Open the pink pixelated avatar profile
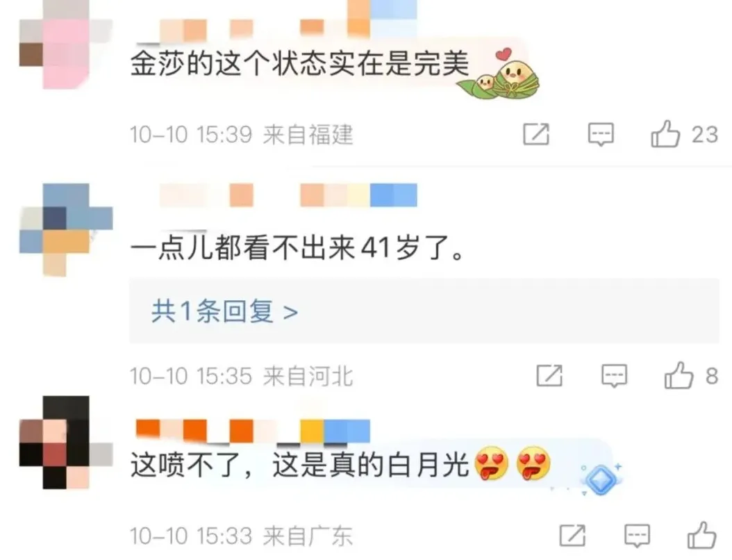Screen dimensions: 732x560 tap(66, 44)
